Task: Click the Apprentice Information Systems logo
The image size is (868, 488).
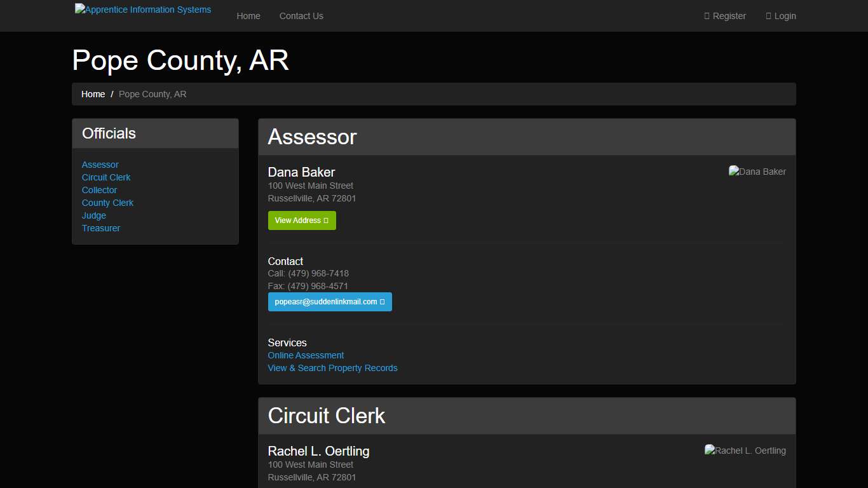Action: [143, 10]
